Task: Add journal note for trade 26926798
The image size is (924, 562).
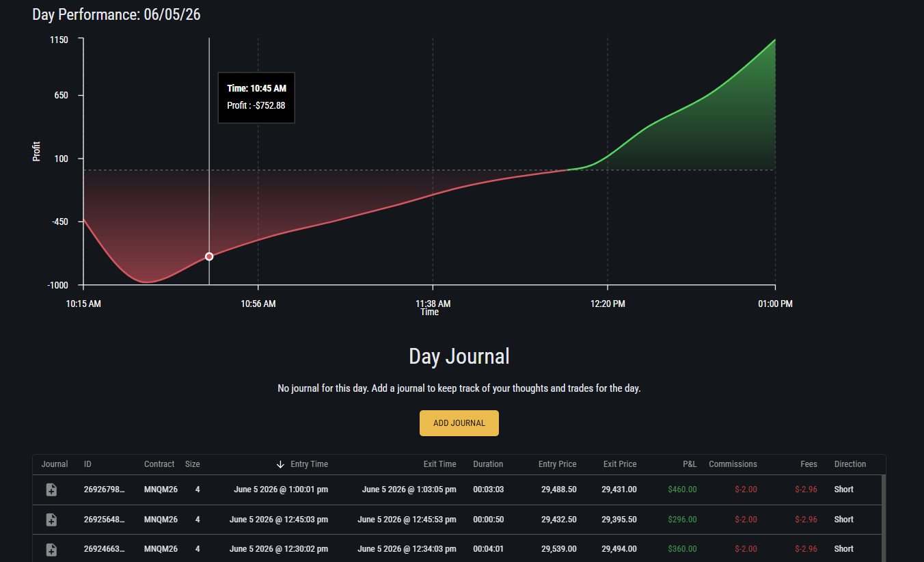Action: (51, 490)
